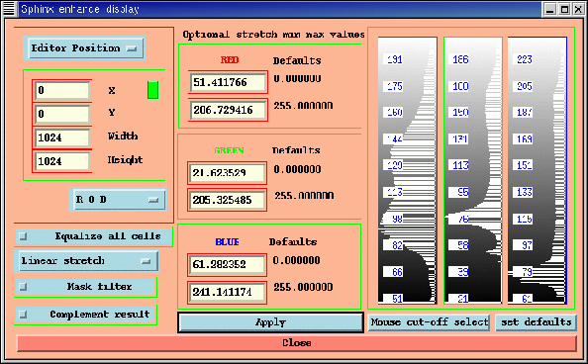Click the Width input field

pos(62,137)
